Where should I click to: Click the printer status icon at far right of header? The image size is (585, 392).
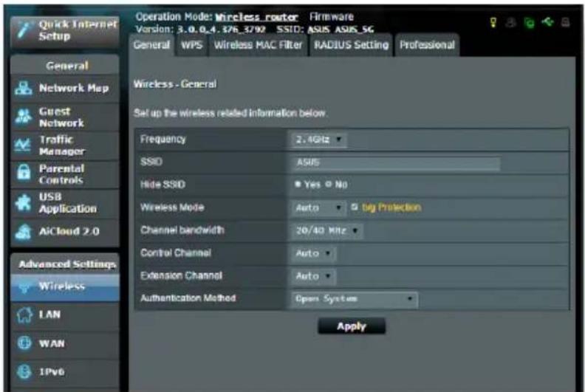click(566, 22)
